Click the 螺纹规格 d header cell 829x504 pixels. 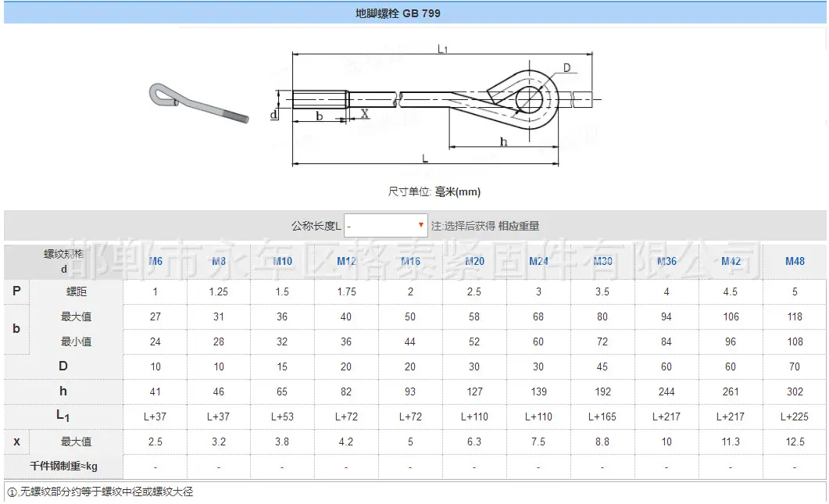pyautogui.click(x=63, y=261)
